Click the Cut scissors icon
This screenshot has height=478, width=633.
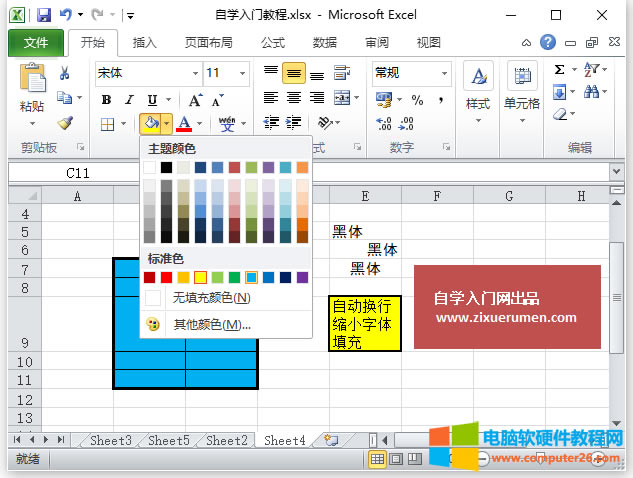pyautogui.click(x=65, y=73)
